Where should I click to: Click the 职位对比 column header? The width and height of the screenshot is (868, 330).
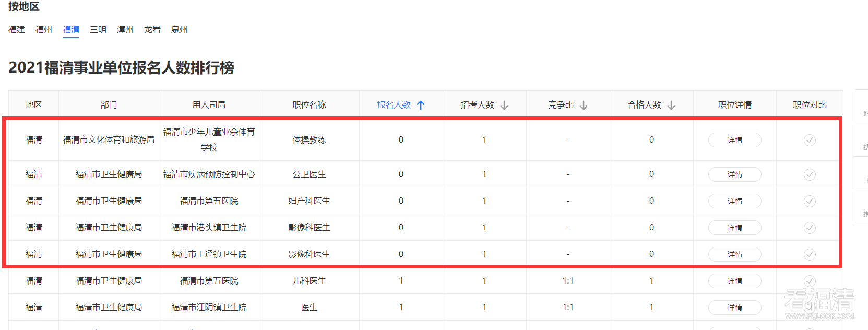click(810, 105)
